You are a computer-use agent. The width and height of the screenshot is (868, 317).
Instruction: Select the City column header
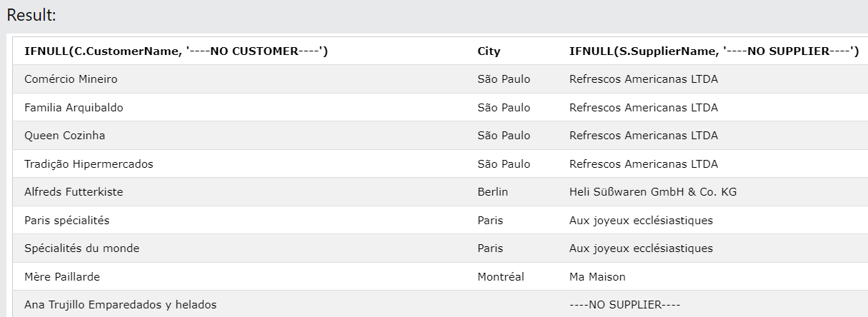[489, 51]
